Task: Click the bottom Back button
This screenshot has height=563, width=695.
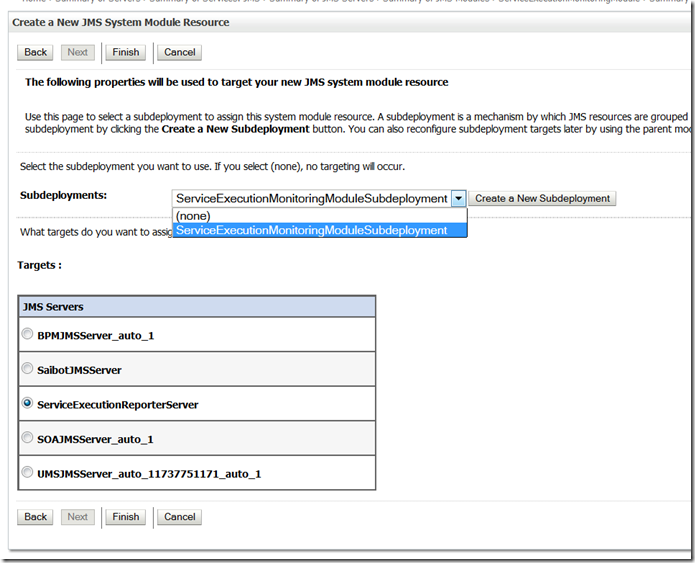Action: [35, 517]
